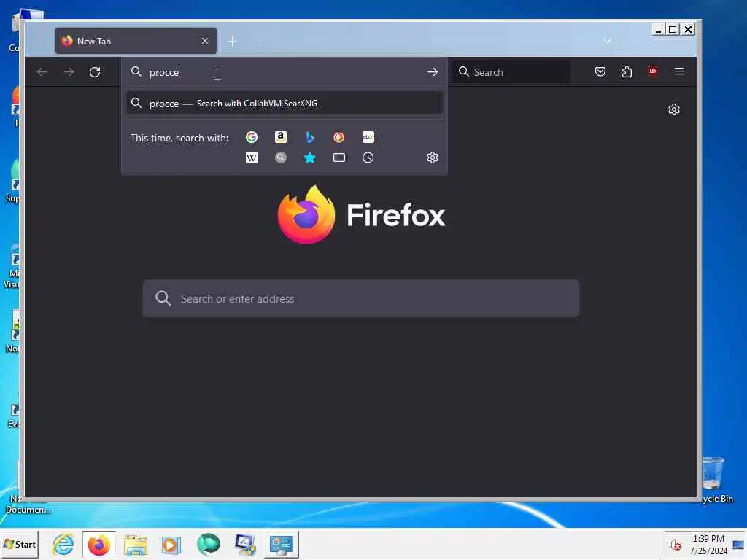Open the green globe taskbar app

208,544
